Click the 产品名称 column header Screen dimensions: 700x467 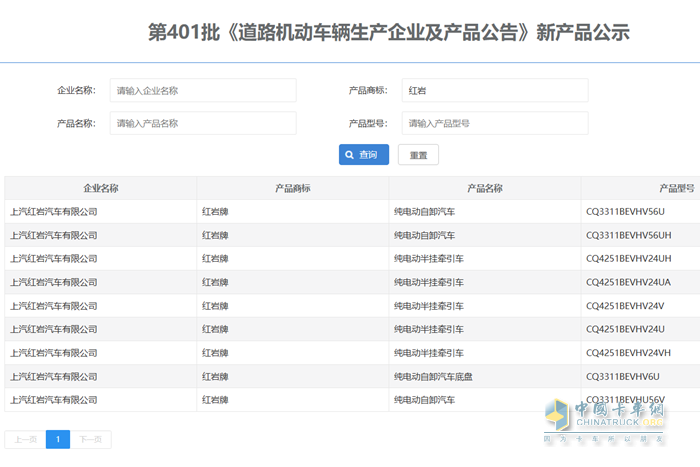click(x=485, y=188)
